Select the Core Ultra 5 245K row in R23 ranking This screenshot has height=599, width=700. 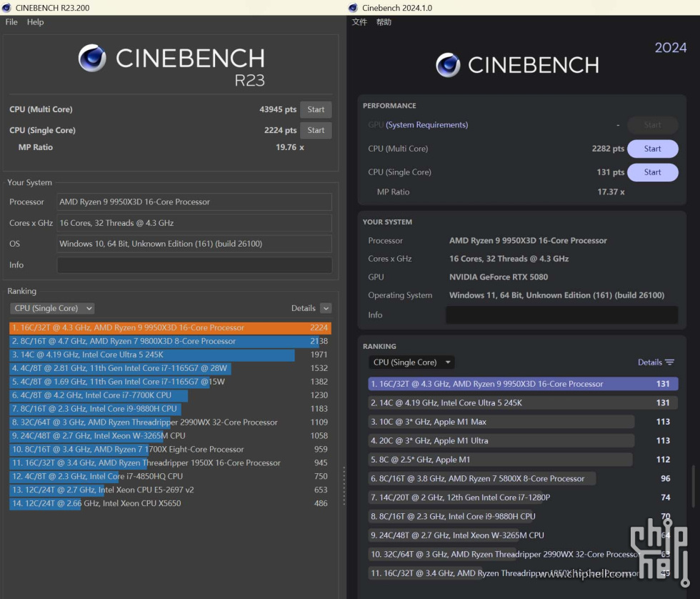coord(170,355)
